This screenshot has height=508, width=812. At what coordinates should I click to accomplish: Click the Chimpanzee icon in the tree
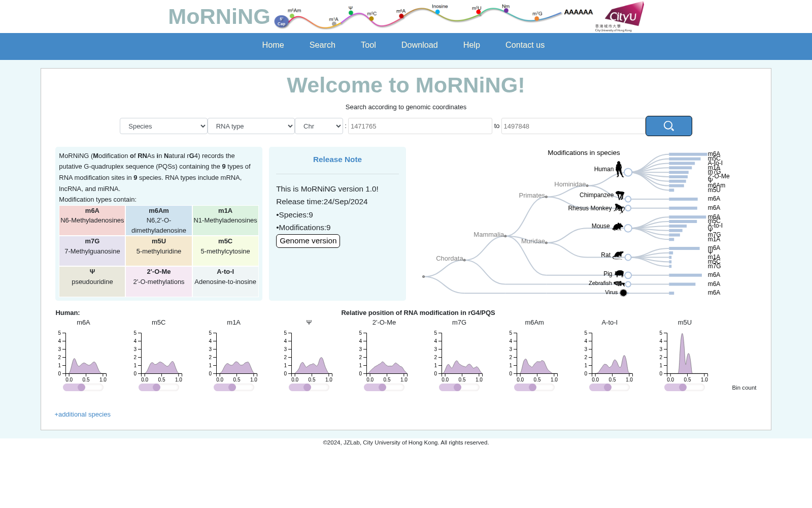620,195
